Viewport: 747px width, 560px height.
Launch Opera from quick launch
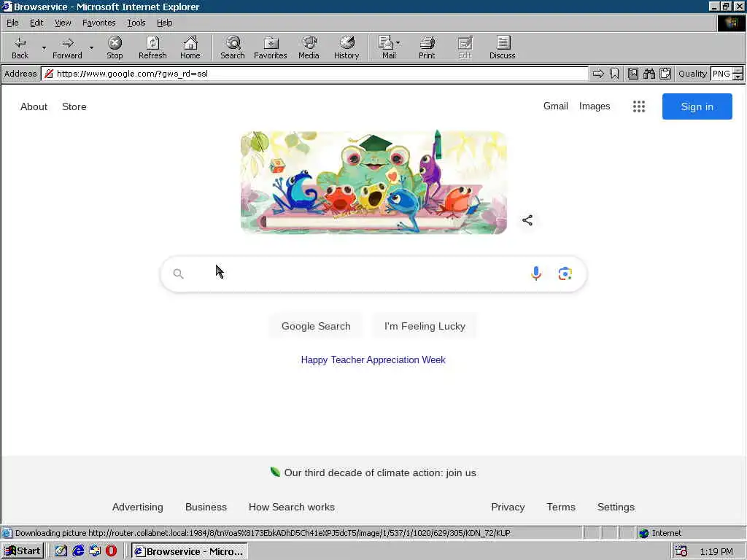[111, 551]
